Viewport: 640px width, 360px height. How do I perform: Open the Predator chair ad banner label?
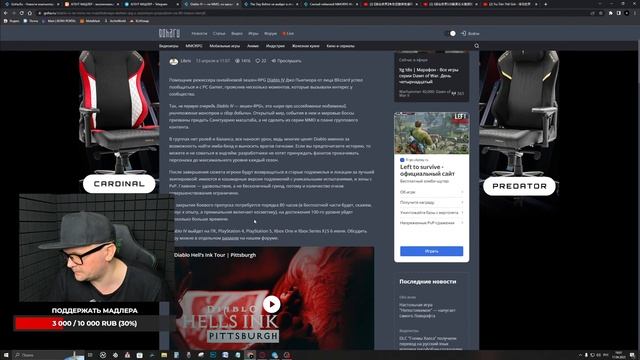click(x=519, y=186)
